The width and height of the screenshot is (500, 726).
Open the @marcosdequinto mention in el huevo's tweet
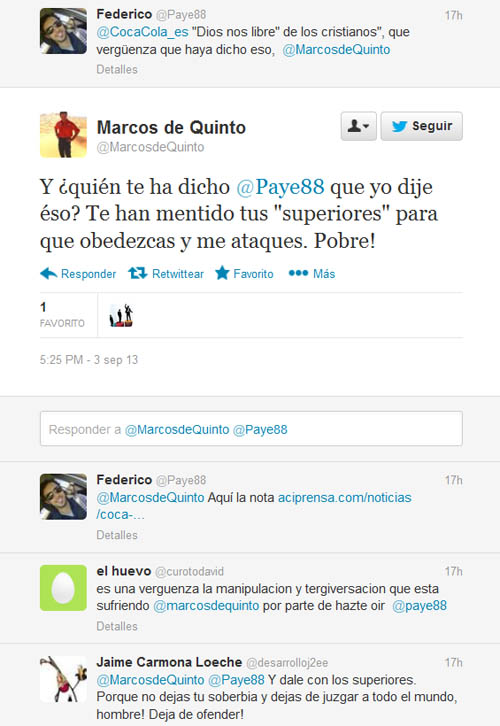[x=206, y=606]
